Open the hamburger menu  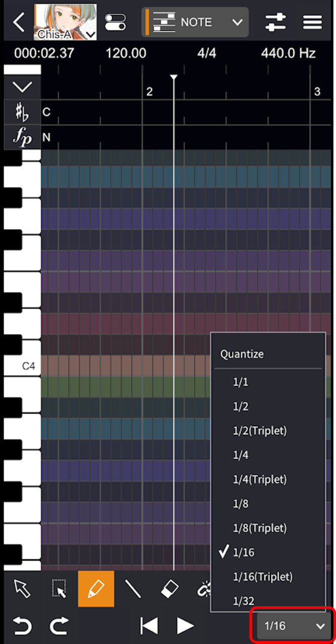[x=313, y=22]
